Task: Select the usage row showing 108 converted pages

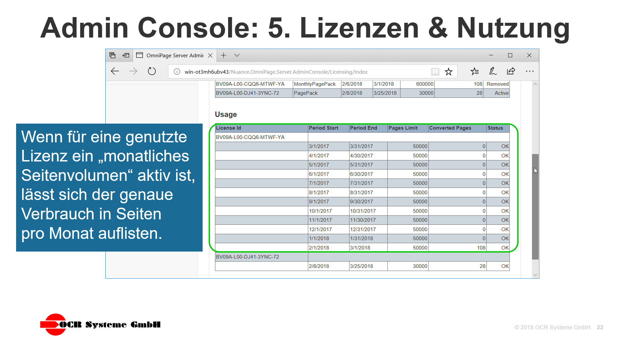Action: coord(362,248)
